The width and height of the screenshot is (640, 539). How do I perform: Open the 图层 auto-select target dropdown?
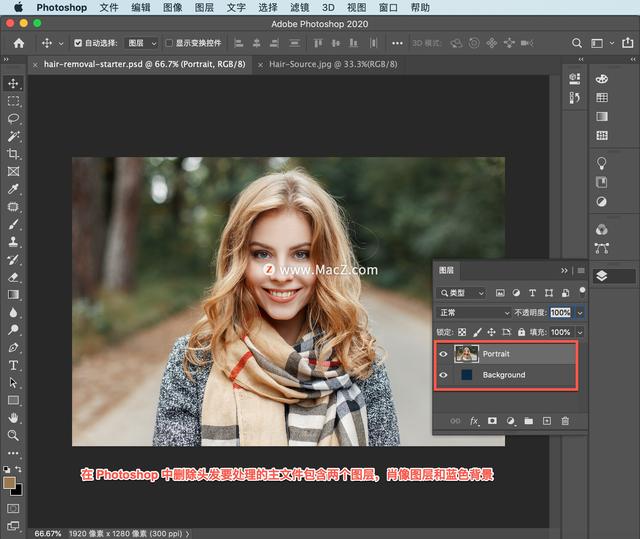point(142,44)
